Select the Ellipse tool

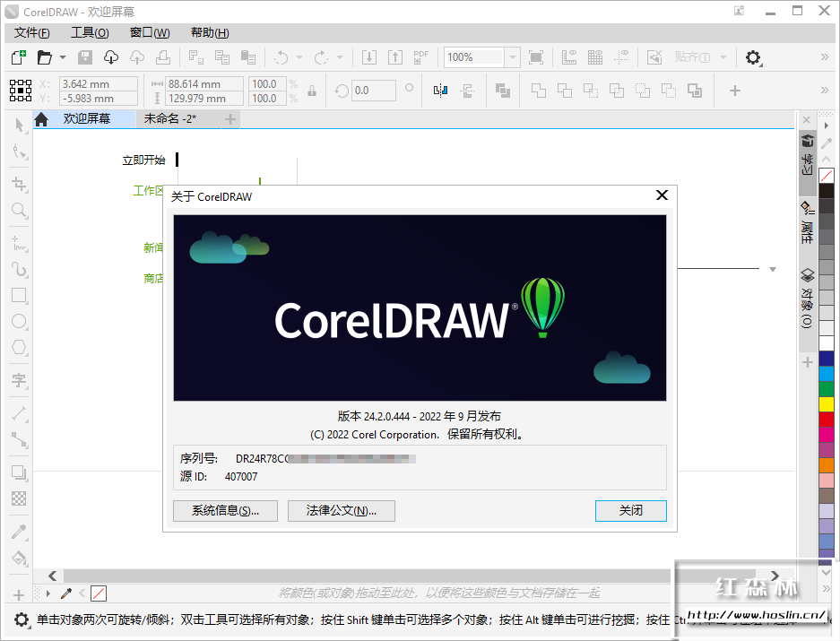click(19, 321)
